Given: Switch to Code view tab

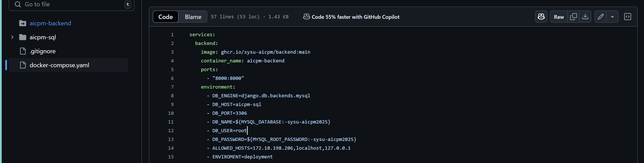Looking at the screenshot, I should pos(165,17).
